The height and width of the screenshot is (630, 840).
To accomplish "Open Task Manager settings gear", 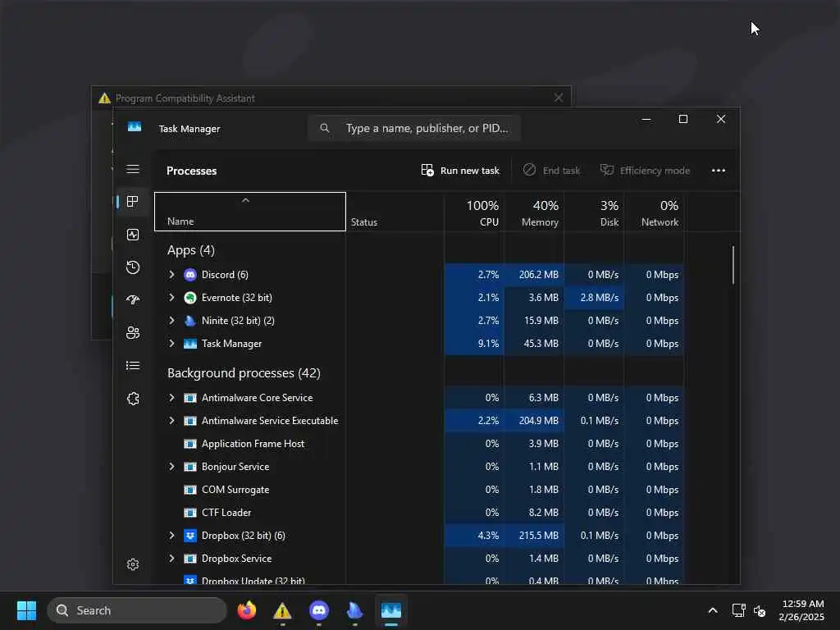I will pos(133,564).
